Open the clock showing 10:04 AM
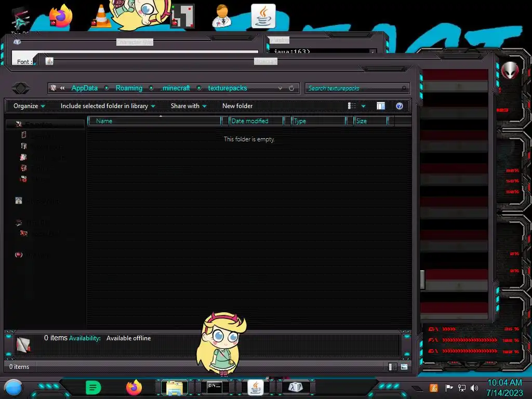The image size is (532, 399). [x=504, y=388]
